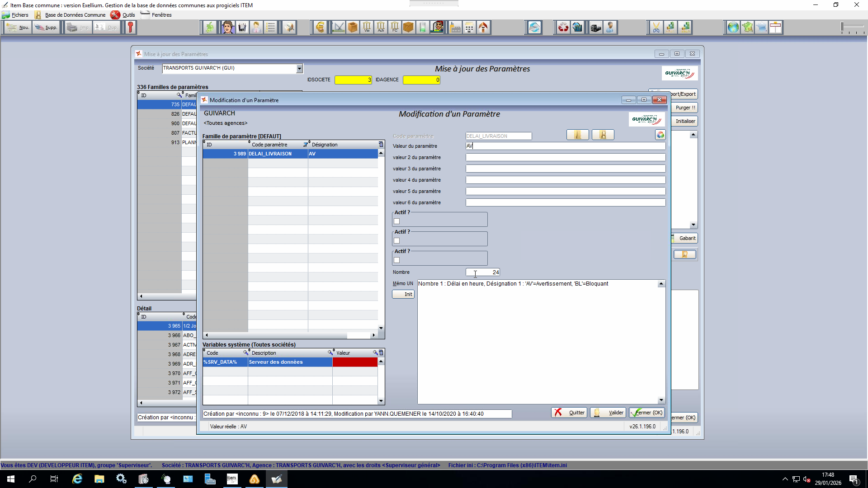The height and width of the screenshot is (488, 868).
Task: Click the Valider button
Action: [x=609, y=413]
